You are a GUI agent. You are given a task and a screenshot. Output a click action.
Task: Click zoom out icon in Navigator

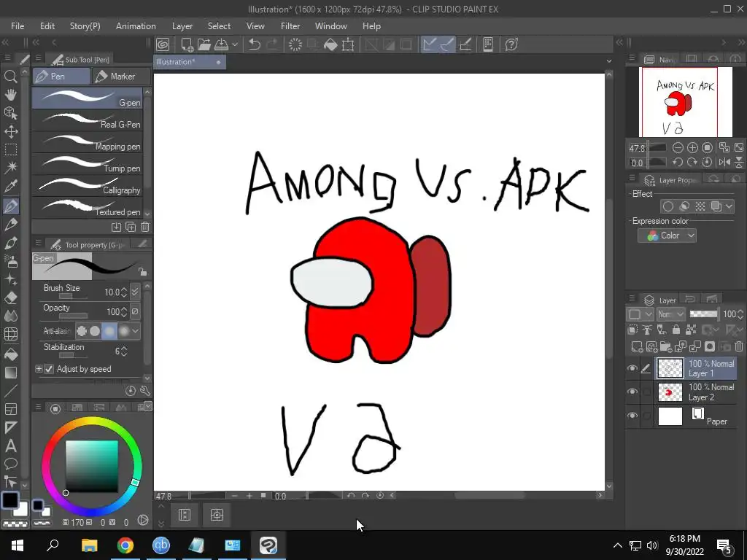(678, 147)
